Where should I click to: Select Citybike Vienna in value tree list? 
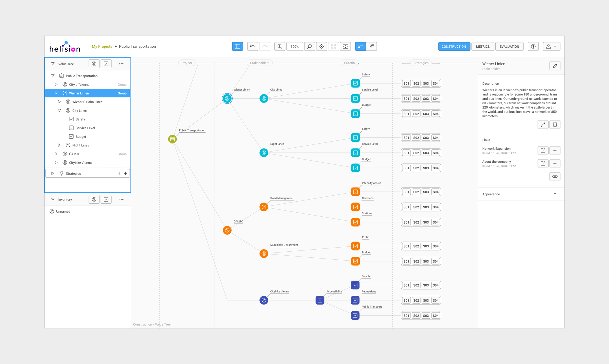pos(88,163)
